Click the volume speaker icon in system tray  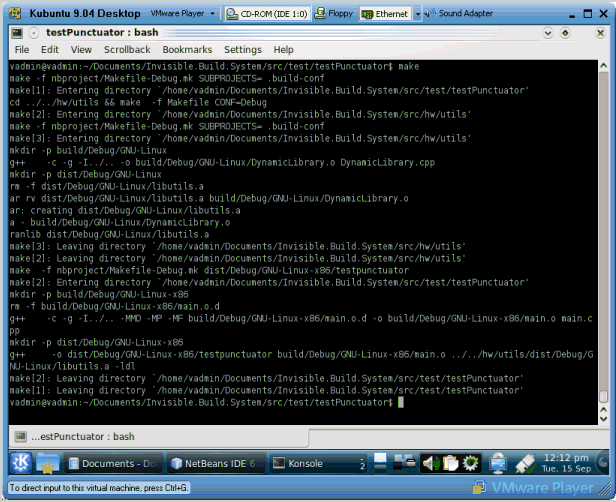430,463
